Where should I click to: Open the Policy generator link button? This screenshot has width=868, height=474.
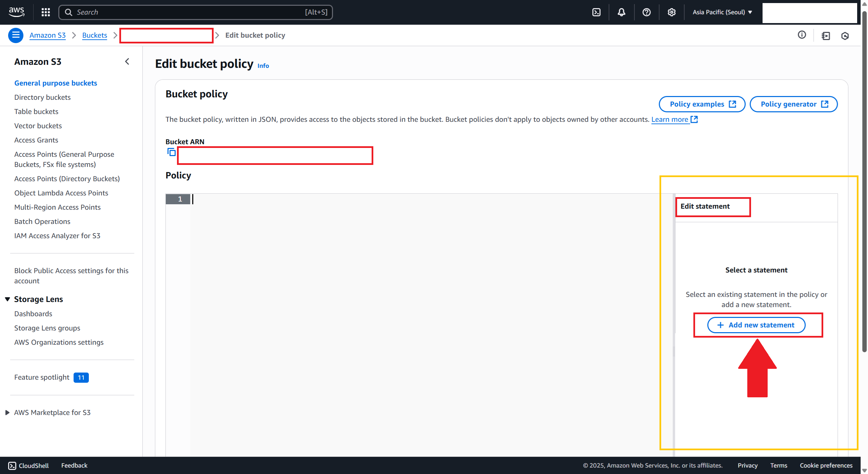pos(793,104)
